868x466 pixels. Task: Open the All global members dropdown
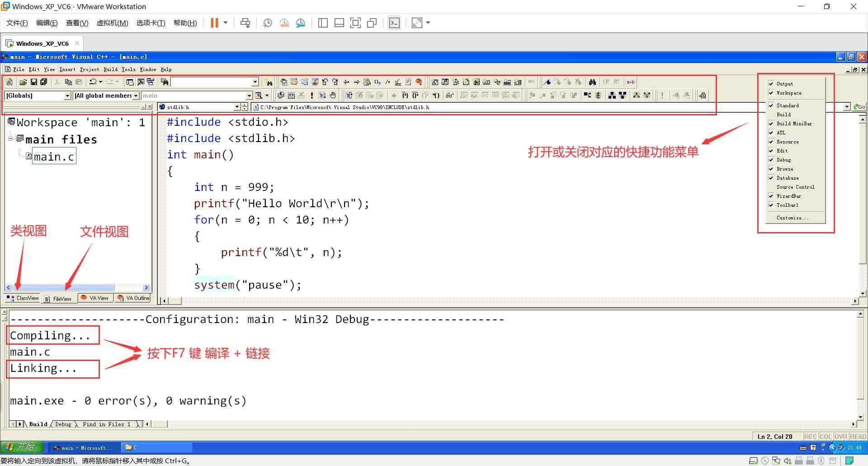[136, 95]
